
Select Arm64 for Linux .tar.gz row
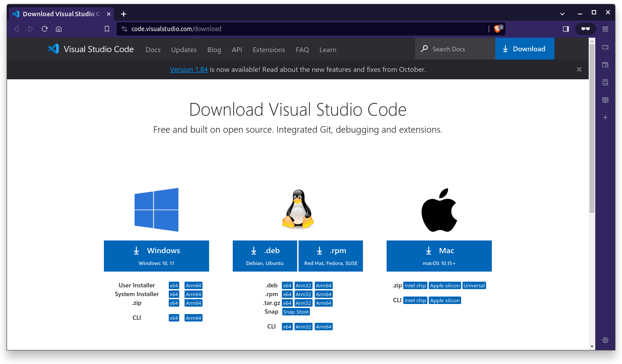[x=323, y=303]
